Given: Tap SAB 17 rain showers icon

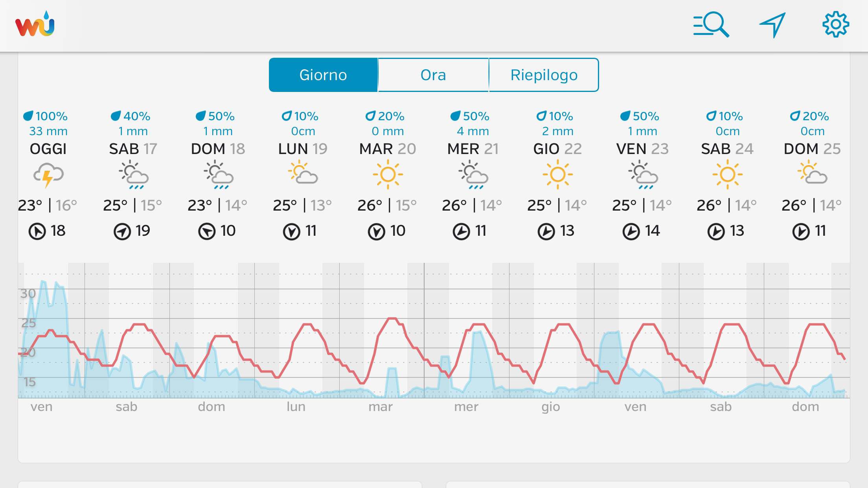Looking at the screenshot, I should [134, 175].
